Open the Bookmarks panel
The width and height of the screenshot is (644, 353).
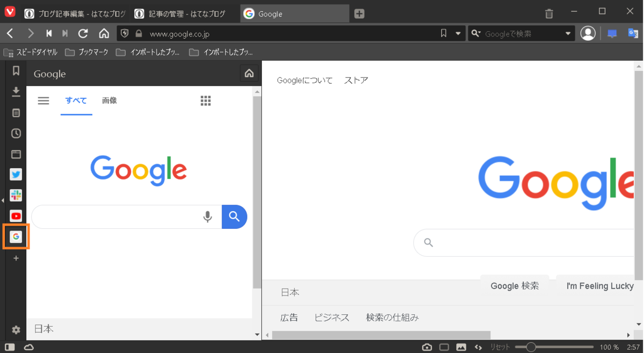click(16, 70)
